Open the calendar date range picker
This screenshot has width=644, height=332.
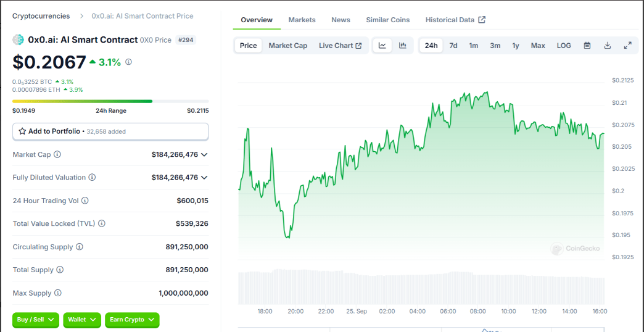[587, 46]
